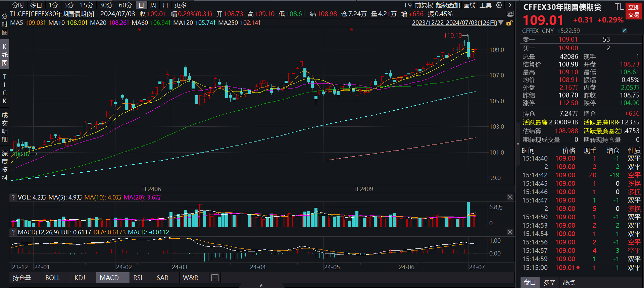Open the 分时图 side tab
The width and height of the screenshot is (644, 288).
(5, 24)
